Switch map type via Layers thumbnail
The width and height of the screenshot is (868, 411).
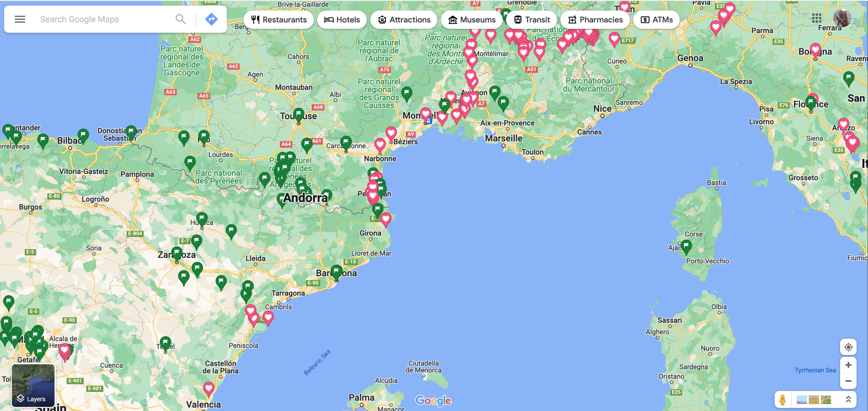point(33,385)
